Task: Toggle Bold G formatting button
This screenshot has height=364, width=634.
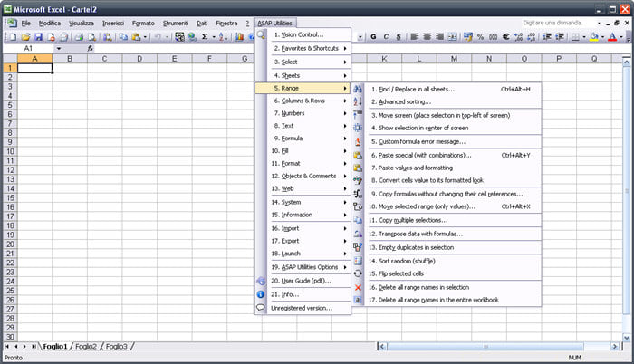Action: 373,37
